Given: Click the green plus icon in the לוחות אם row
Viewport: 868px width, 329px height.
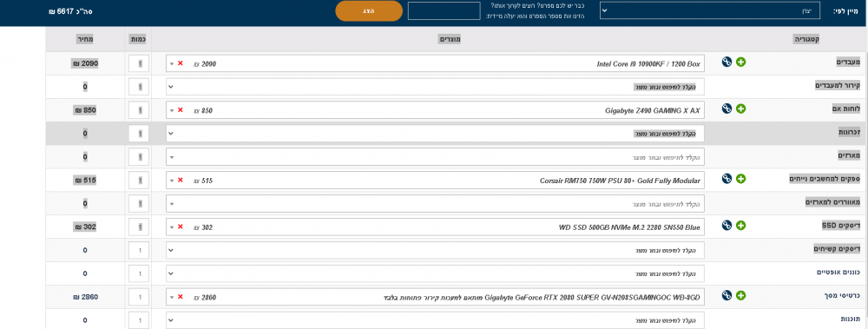Looking at the screenshot, I should click(740, 109).
